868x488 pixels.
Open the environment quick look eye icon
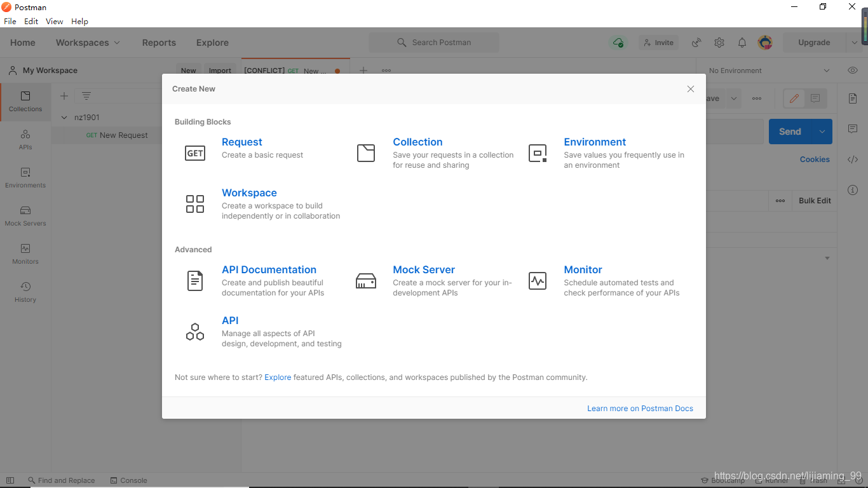(x=853, y=71)
